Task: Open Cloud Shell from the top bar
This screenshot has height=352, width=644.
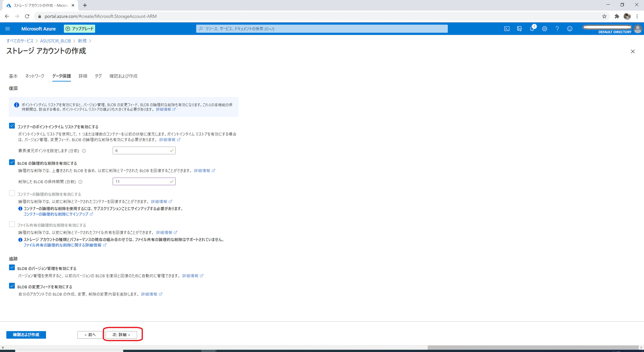Action: coord(507,29)
